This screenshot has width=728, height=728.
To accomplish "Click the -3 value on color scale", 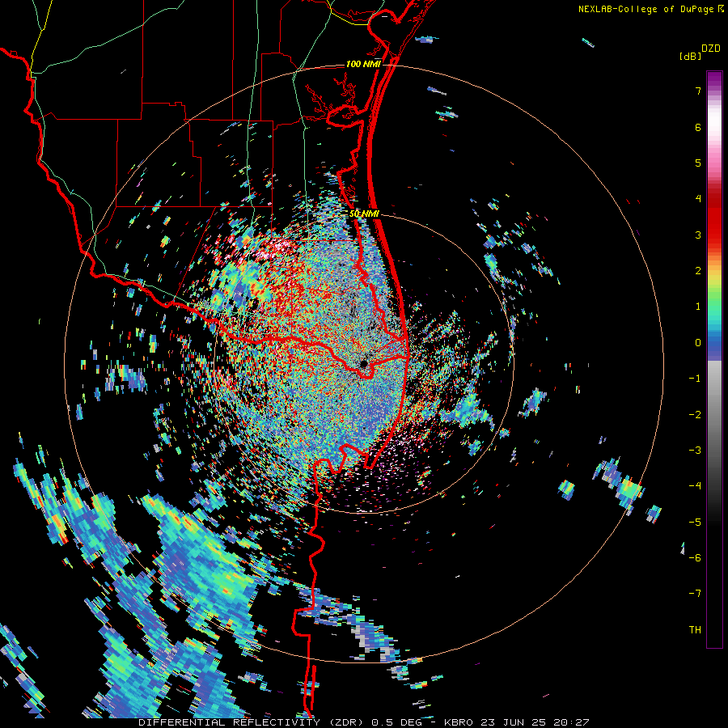I will coord(695,450).
